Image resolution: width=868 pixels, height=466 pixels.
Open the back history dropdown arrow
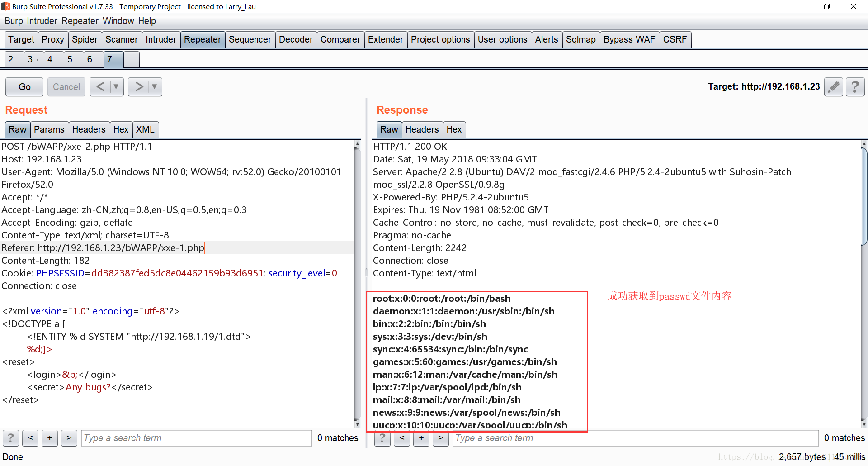[x=116, y=86]
